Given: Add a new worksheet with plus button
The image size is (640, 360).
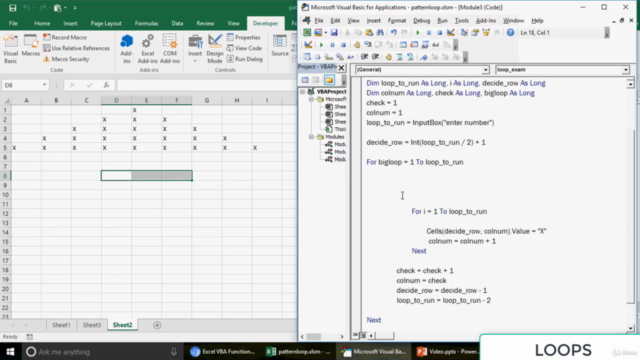Looking at the screenshot, I should coord(157,325).
